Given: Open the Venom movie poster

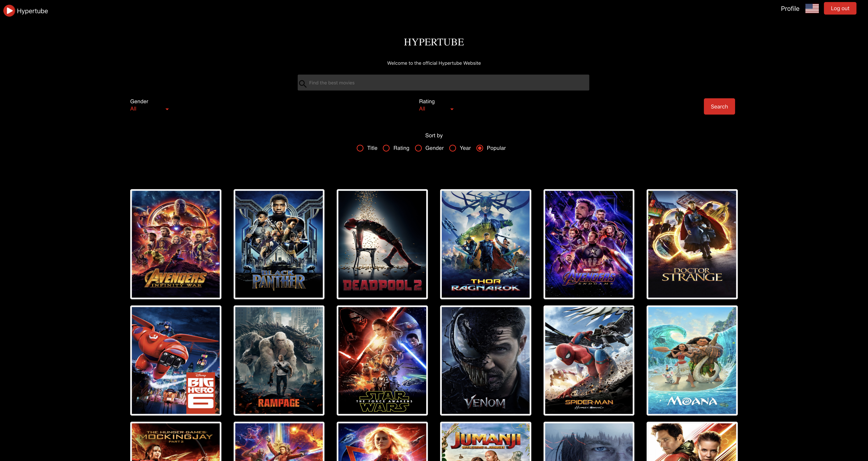Looking at the screenshot, I should point(485,360).
